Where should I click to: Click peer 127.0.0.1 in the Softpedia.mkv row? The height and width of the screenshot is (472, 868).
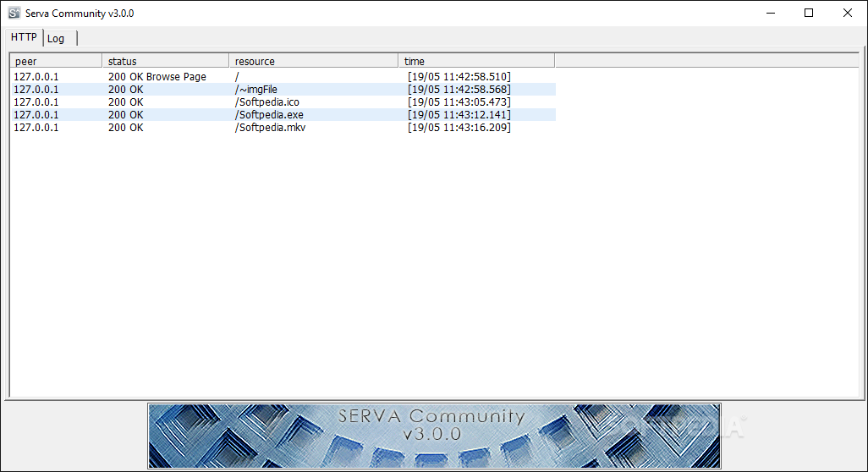(x=36, y=127)
